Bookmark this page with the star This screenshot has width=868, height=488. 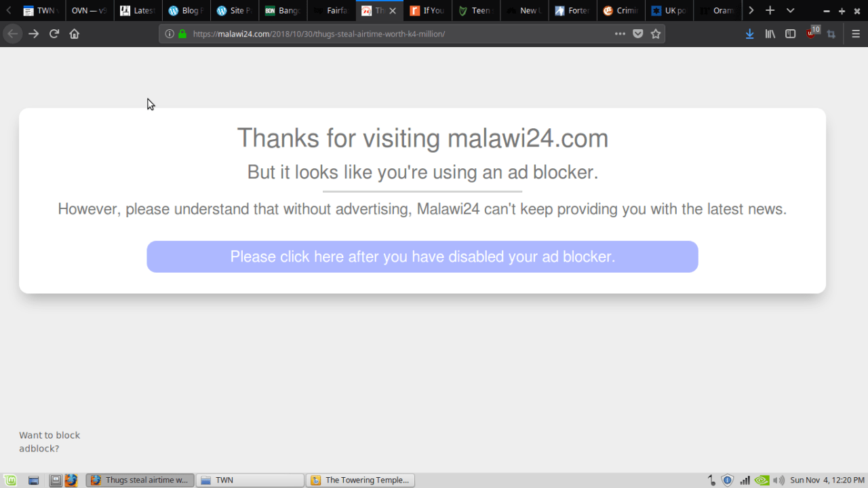(656, 34)
